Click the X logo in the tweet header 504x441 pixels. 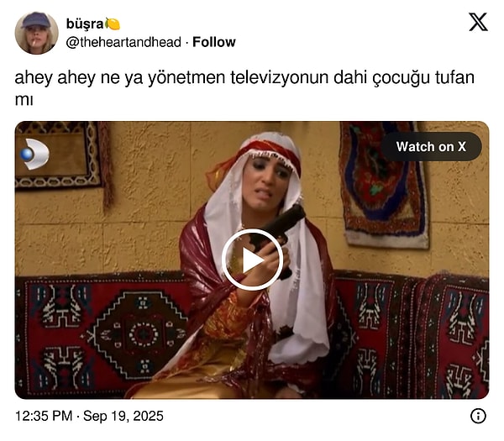(478, 22)
